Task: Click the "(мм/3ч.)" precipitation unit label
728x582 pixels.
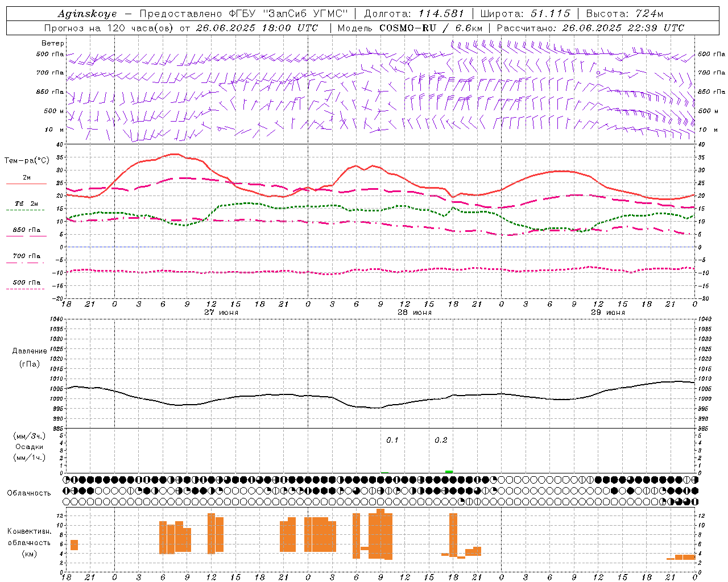Action: 30,436
